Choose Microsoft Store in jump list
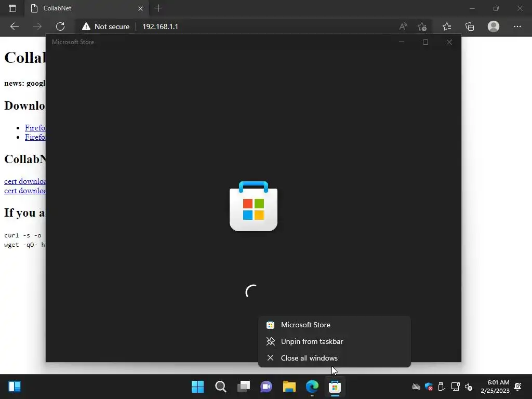 tap(334, 325)
